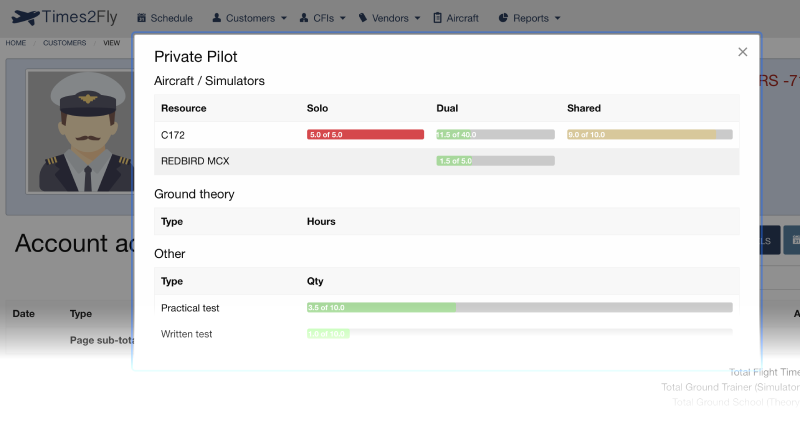Click the Type column header in account table
This screenshot has height=434, width=800.
point(81,314)
